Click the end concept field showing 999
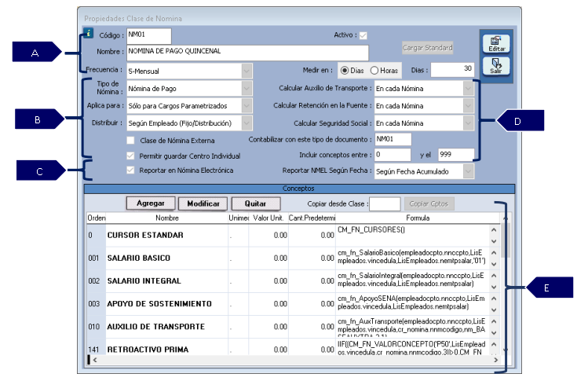Screen dimensions: 588x381 456,155
